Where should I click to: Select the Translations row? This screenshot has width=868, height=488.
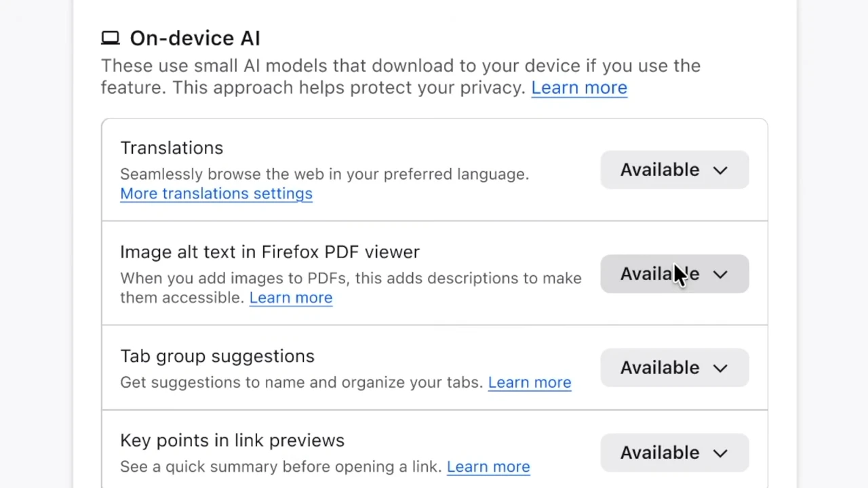tap(172, 148)
